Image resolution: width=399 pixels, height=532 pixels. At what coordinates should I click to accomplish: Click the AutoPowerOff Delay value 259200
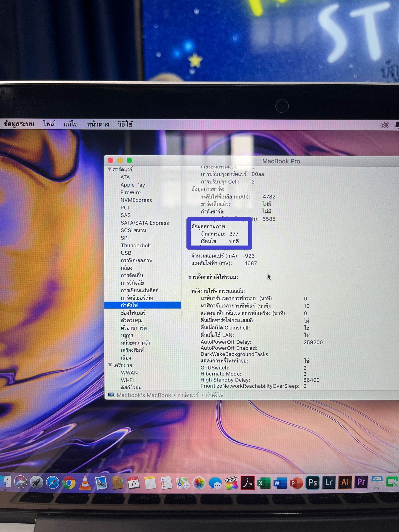coord(313,342)
